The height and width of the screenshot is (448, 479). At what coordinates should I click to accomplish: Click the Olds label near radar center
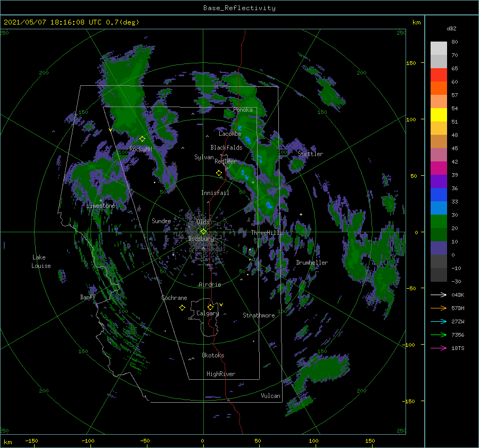203,222
